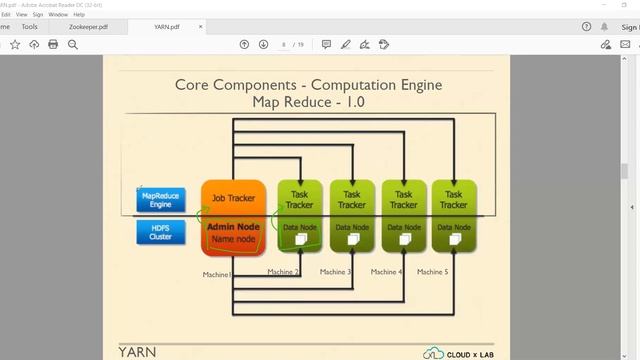Viewport: 640px width, 360px height.
Task: Expand the right tools pane arrow
Action: click(632, 207)
